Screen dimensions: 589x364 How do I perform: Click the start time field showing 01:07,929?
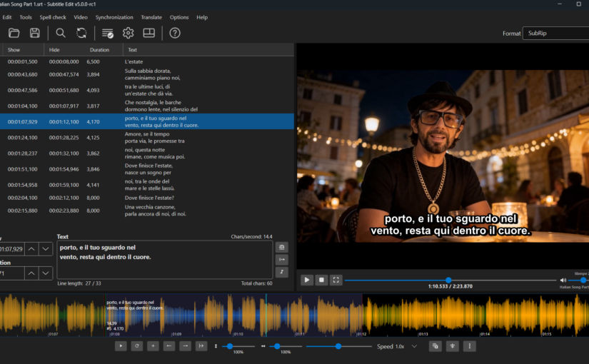[x=11, y=249]
